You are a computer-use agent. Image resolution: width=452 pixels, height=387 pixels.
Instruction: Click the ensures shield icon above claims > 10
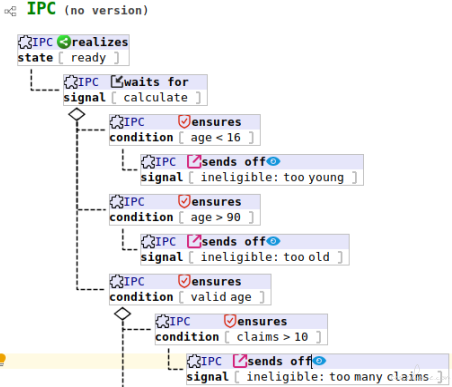point(230,321)
